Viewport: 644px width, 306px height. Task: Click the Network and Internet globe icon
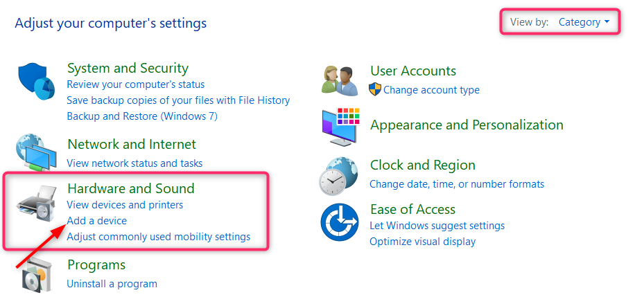[36, 152]
